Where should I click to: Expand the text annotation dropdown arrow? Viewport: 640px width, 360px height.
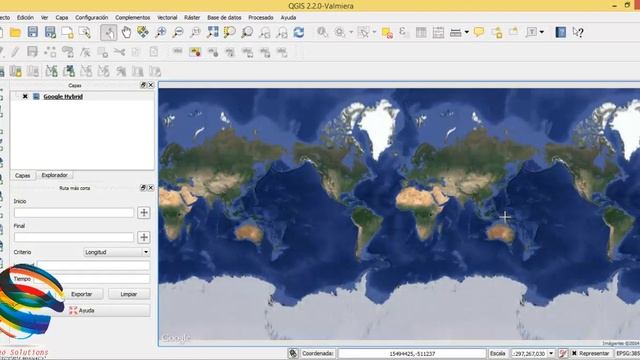tap(542, 32)
